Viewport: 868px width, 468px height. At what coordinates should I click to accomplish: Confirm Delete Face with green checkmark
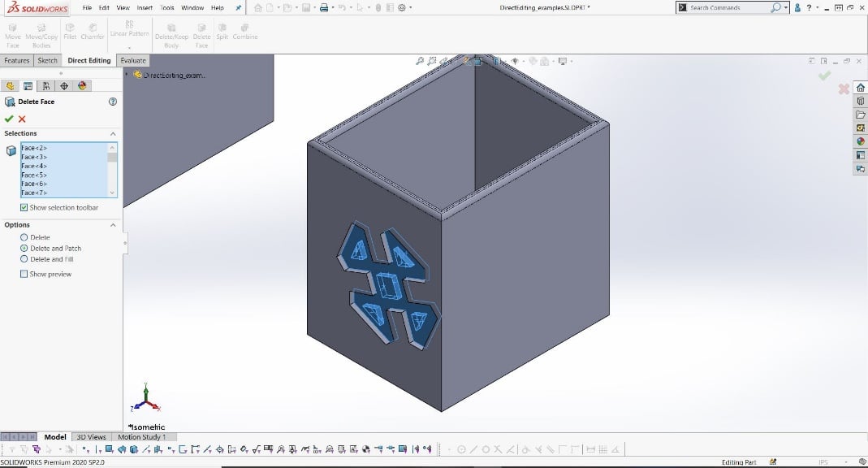pos(9,119)
